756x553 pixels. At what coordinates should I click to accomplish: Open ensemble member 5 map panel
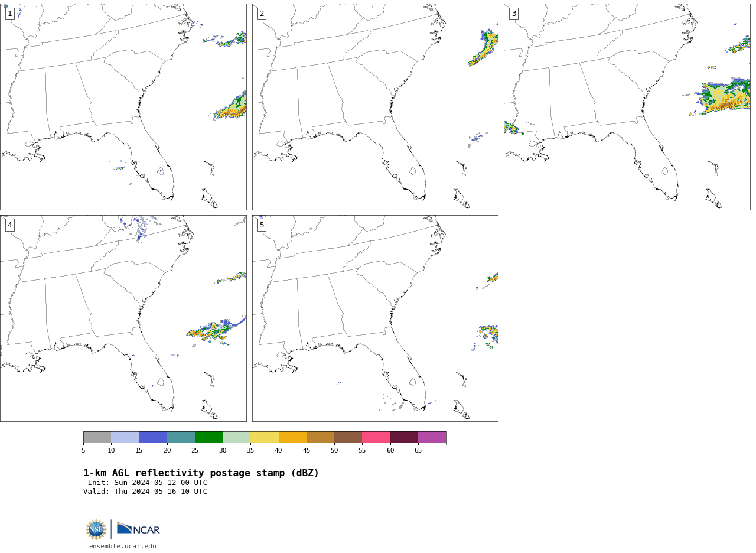click(375, 318)
